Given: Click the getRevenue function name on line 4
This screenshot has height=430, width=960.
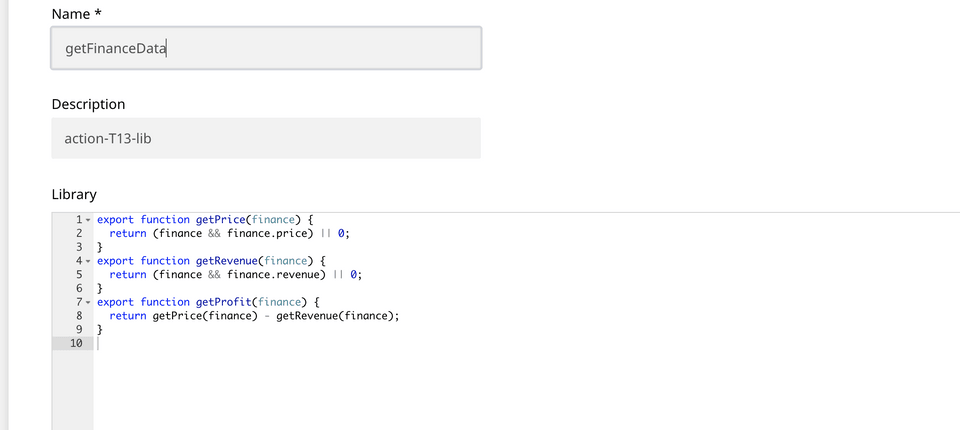Looking at the screenshot, I should (x=227, y=261).
